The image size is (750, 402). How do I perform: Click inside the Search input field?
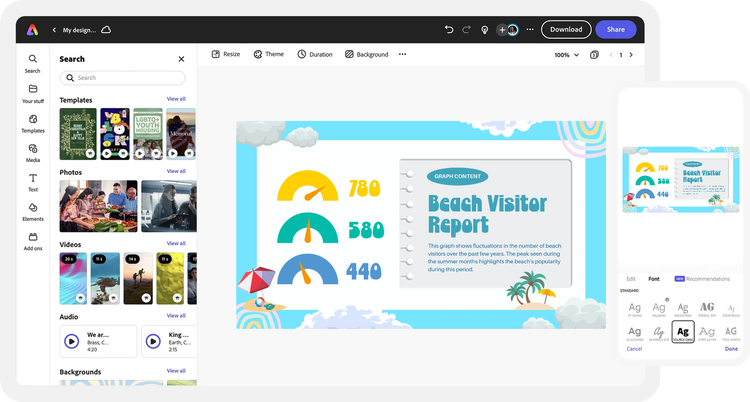[x=122, y=78]
